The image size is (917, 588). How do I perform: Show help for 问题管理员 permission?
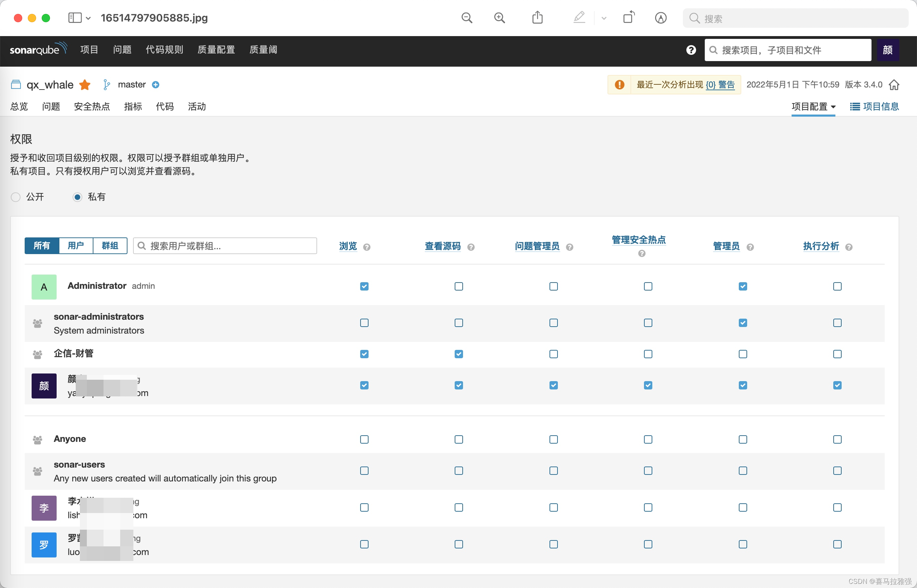[x=569, y=247]
